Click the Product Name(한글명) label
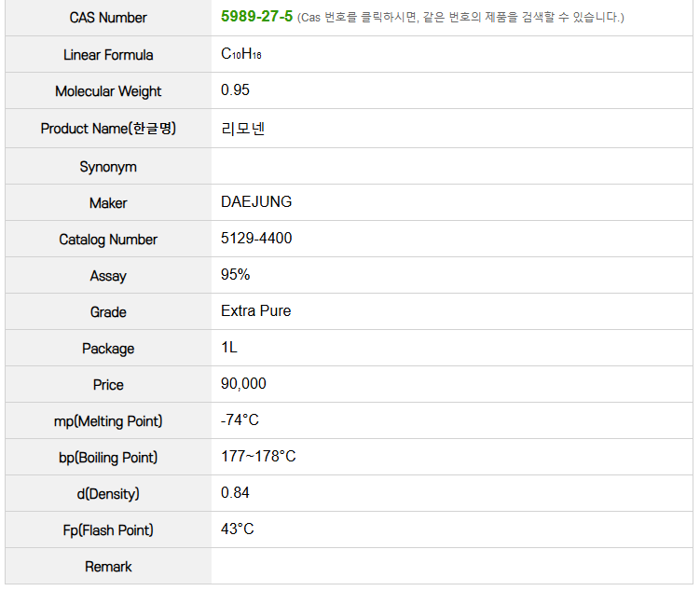700x591 pixels. tap(108, 129)
